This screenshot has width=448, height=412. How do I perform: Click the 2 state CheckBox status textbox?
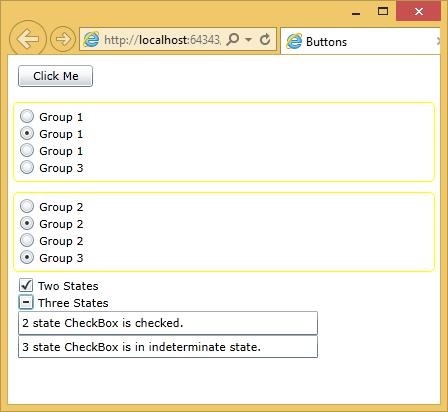pos(168,323)
